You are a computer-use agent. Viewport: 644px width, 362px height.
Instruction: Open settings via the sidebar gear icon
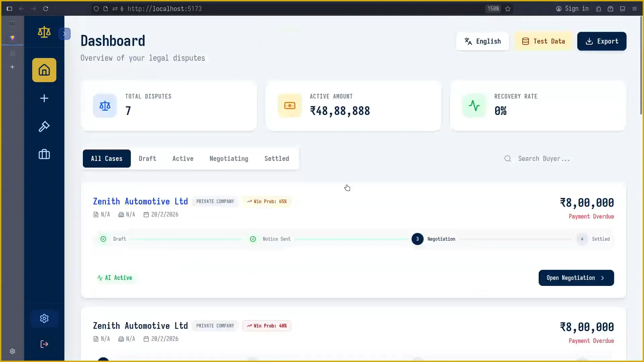point(44,318)
